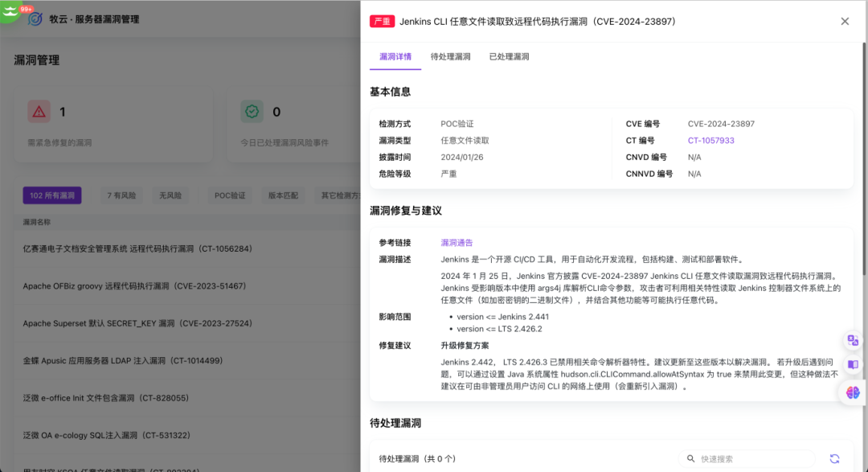Image resolution: width=868 pixels, height=472 pixels.
Task: Open the documentation book floating icon
Action: click(853, 366)
